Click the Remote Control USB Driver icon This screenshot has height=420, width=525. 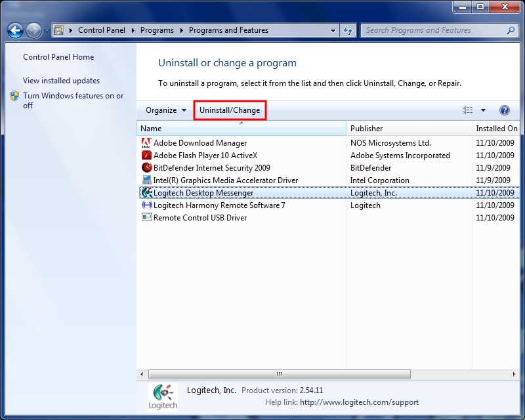(146, 218)
